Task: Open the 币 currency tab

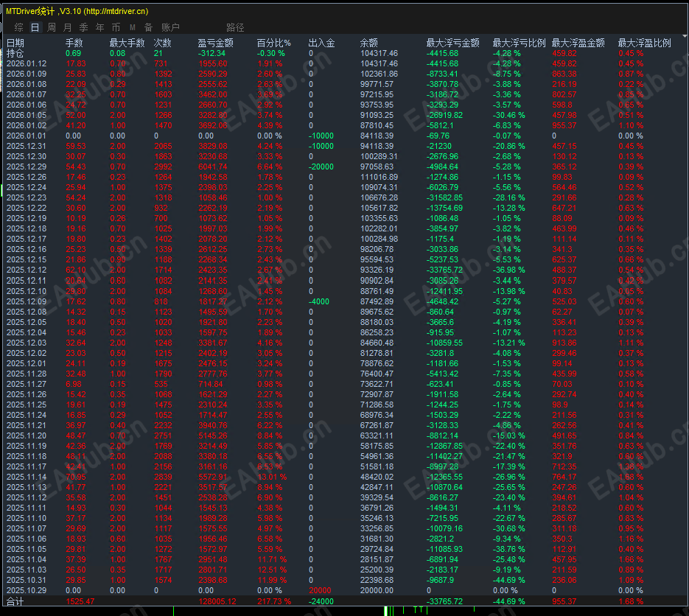Action: tap(116, 28)
